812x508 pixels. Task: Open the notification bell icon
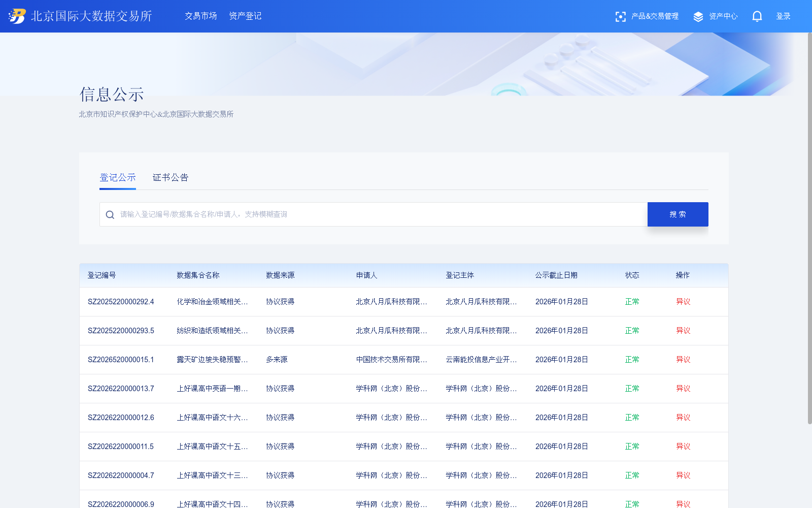click(757, 16)
